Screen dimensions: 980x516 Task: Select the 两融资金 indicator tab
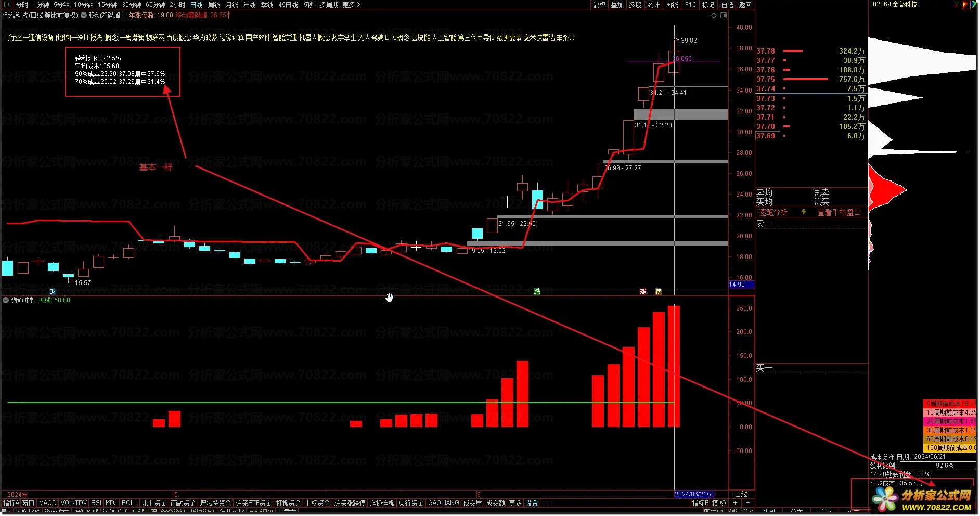(183, 503)
